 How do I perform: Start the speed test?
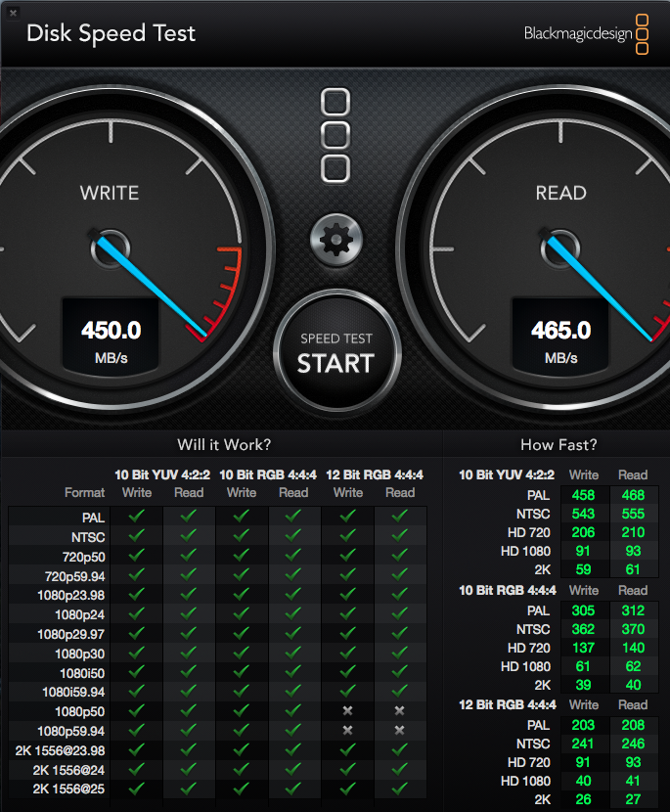point(336,352)
